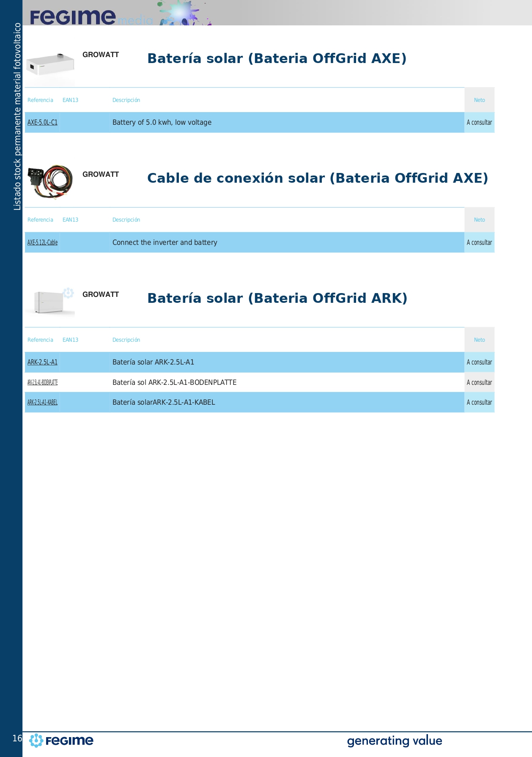Click the Batería solar (Bateria OffGrid ARK) heading

[x=277, y=298]
